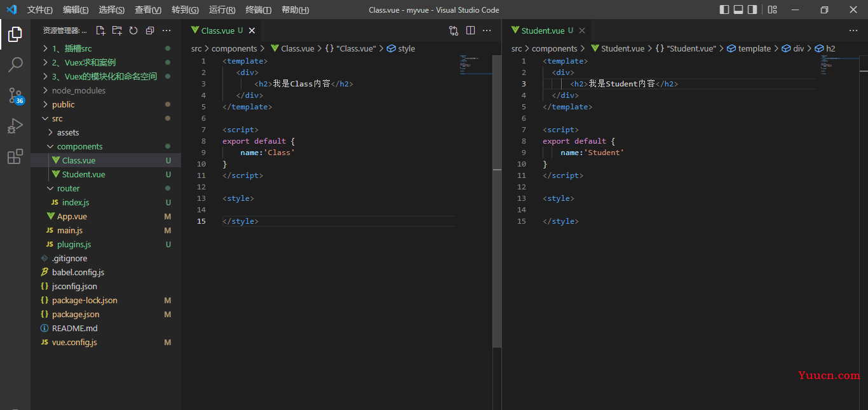Open the 转到(G) menu

[x=185, y=10]
